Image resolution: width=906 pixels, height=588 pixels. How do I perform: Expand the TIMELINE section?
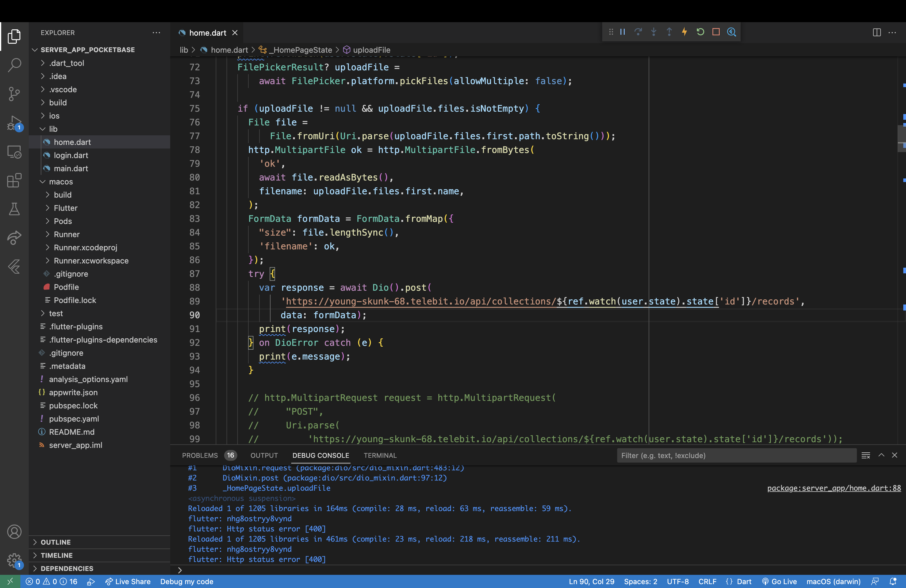(99, 555)
